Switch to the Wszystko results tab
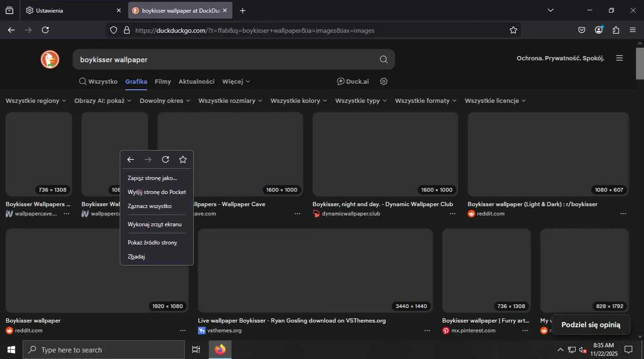644x359 pixels. pyautogui.click(x=98, y=81)
